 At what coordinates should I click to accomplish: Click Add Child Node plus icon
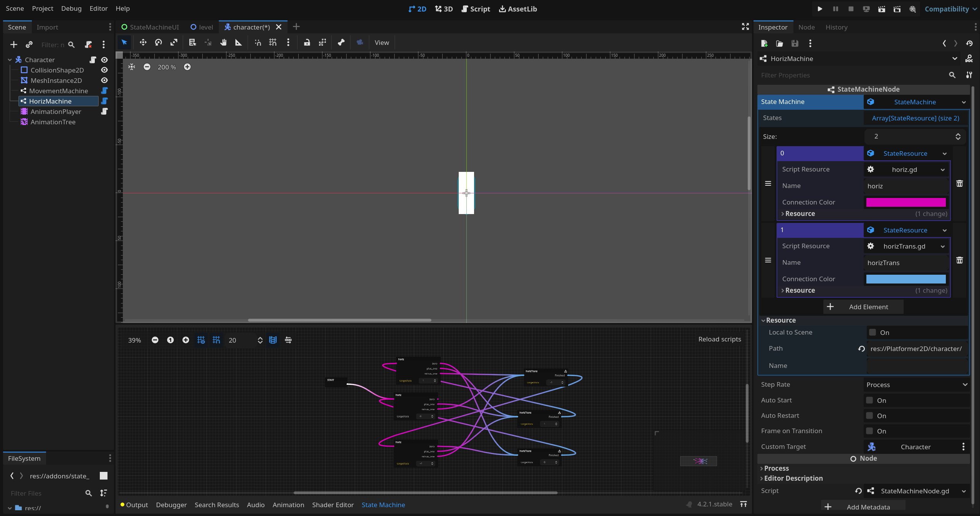click(14, 45)
